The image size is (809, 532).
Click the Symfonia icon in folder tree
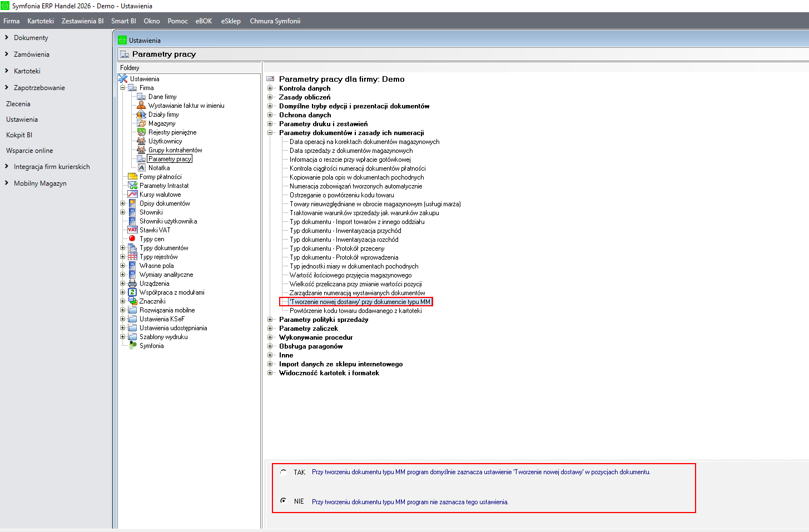click(132, 346)
